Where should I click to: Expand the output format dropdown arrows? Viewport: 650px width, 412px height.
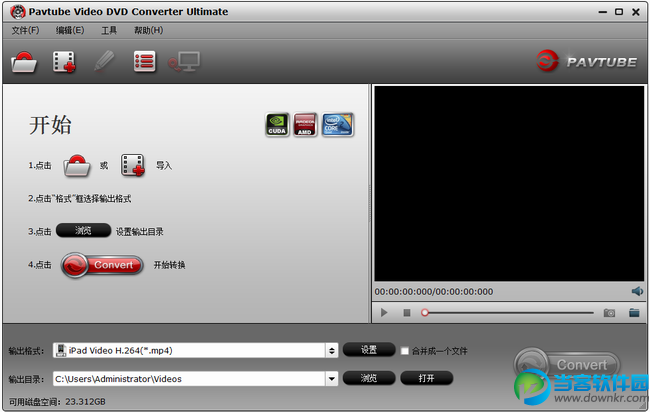tap(332, 351)
